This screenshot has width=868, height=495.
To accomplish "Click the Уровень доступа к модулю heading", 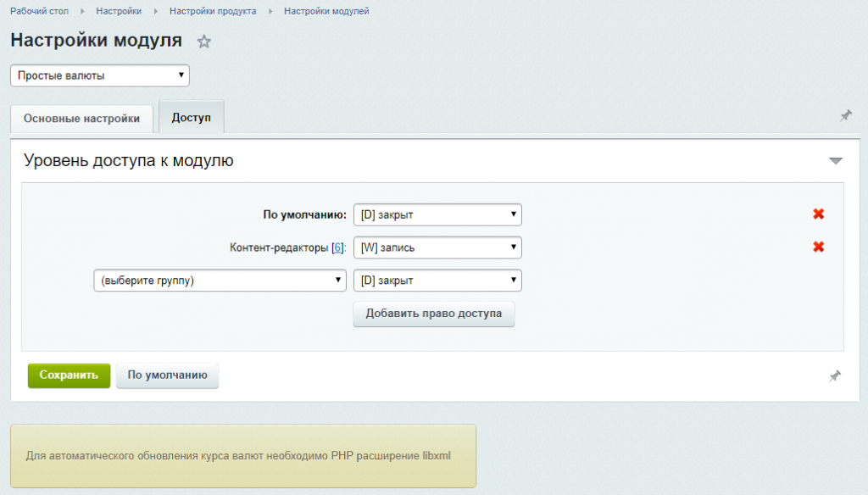I will tap(129, 160).
